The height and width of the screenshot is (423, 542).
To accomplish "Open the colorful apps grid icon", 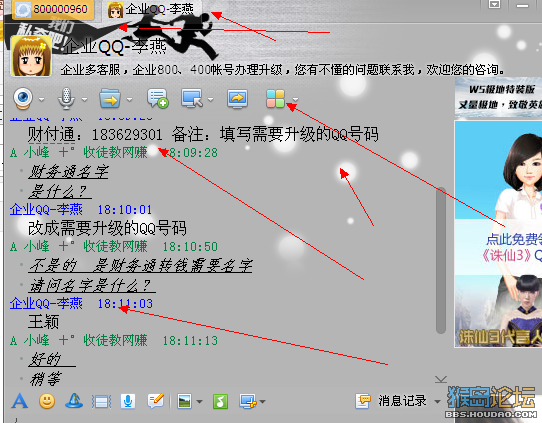I will pos(275,98).
